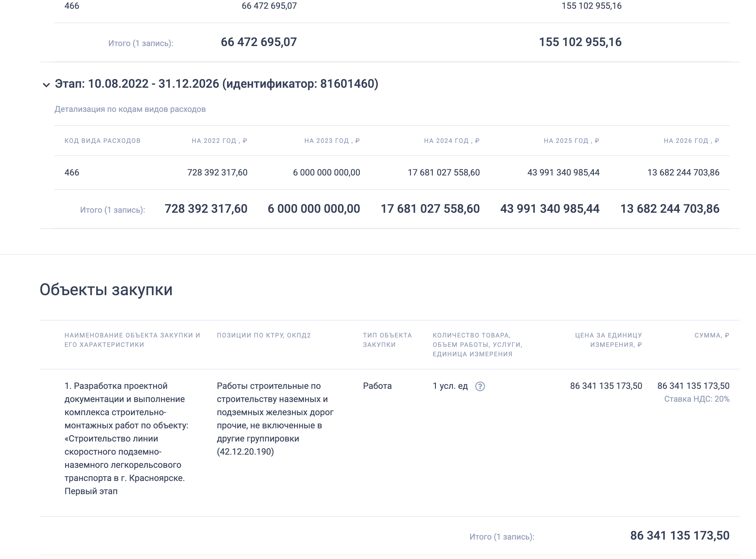This screenshot has height=559, width=756.
Task: Click the Этап identifier 81601460 heading
Action: pos(216,84)
